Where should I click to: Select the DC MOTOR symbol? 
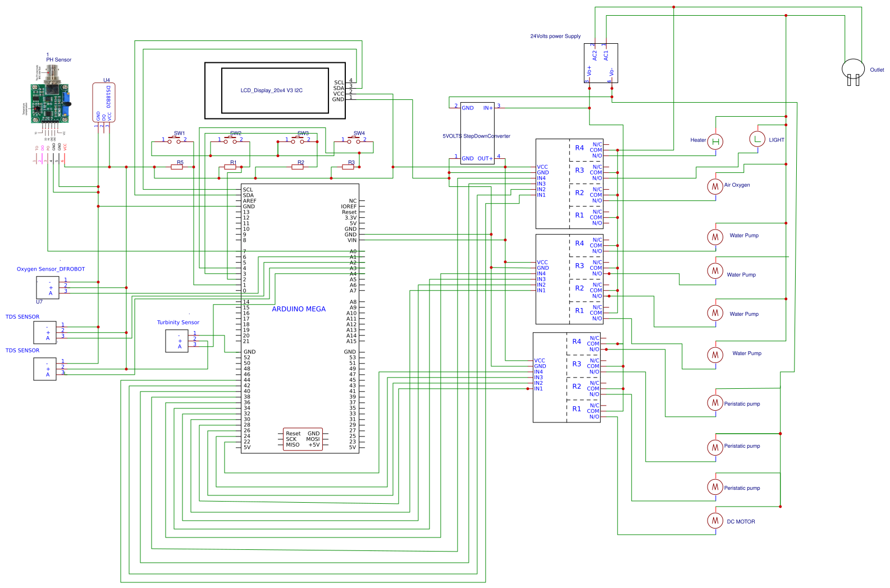point(715,521)
